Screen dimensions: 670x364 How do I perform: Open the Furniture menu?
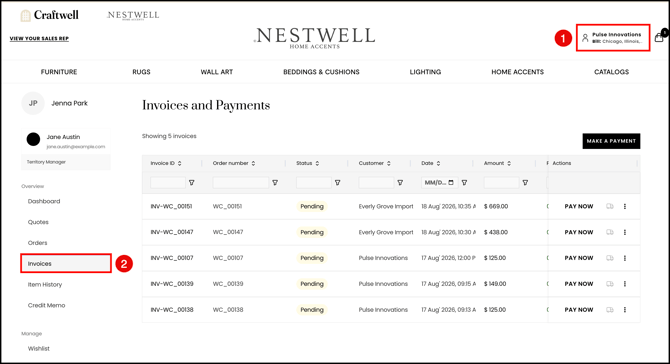59,72
